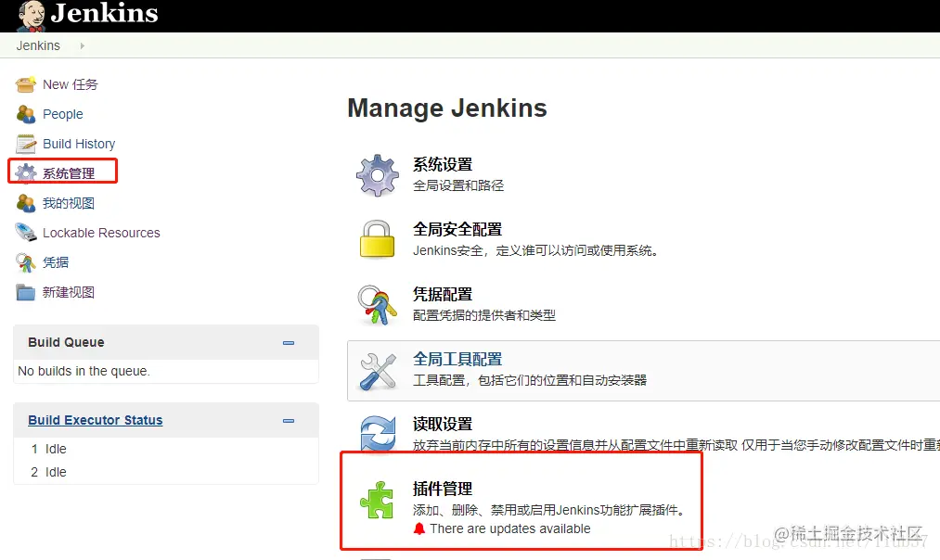Click the 全局安全配置 padlock icon

pyautogui.click(x=377, y=239)
